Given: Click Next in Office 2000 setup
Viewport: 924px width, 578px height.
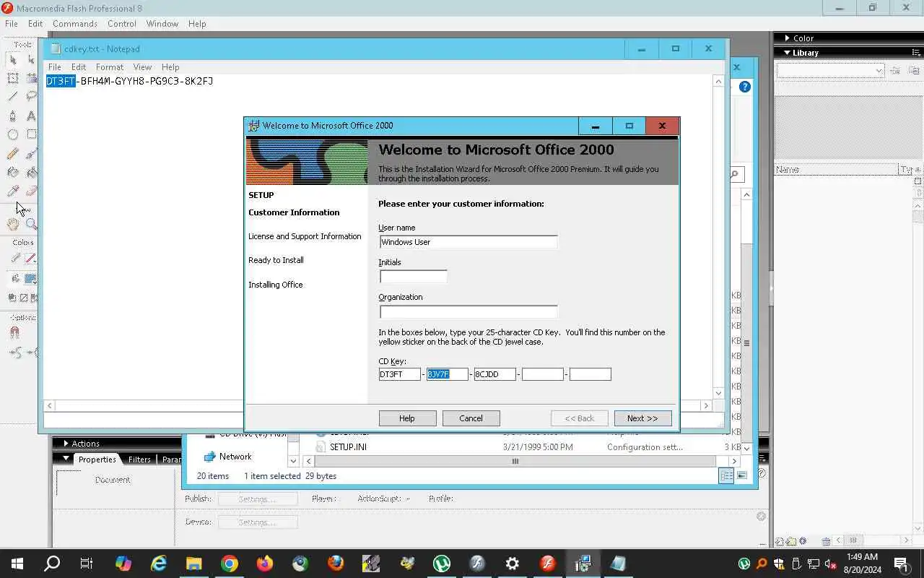Looking at the screenshot, I should pos(642,418).
